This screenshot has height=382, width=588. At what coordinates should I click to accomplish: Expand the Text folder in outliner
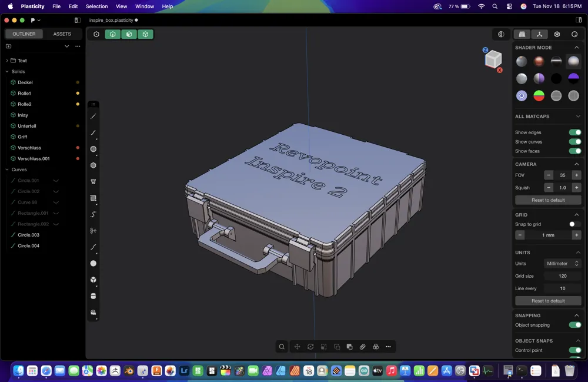pyautogui.click(x=6, y=61)
